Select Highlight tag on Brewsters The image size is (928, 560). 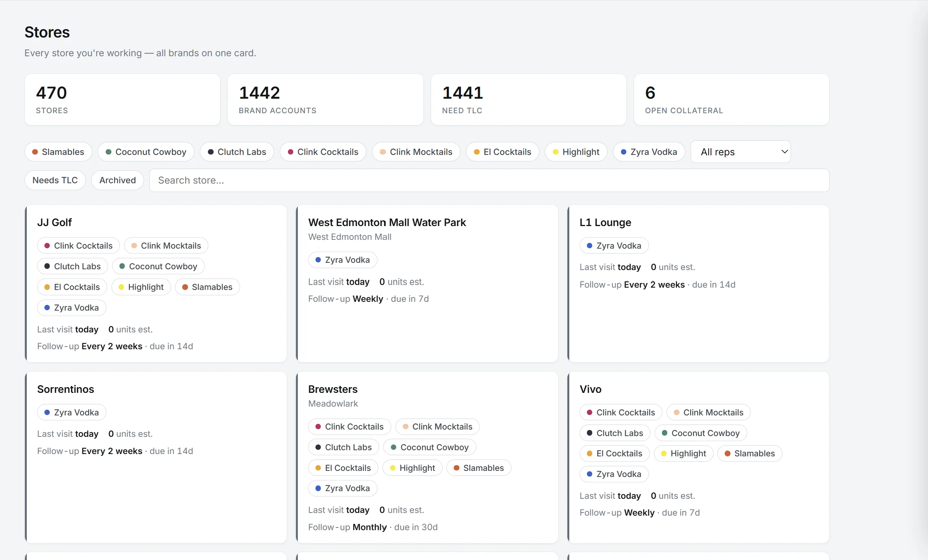[413, 468]
